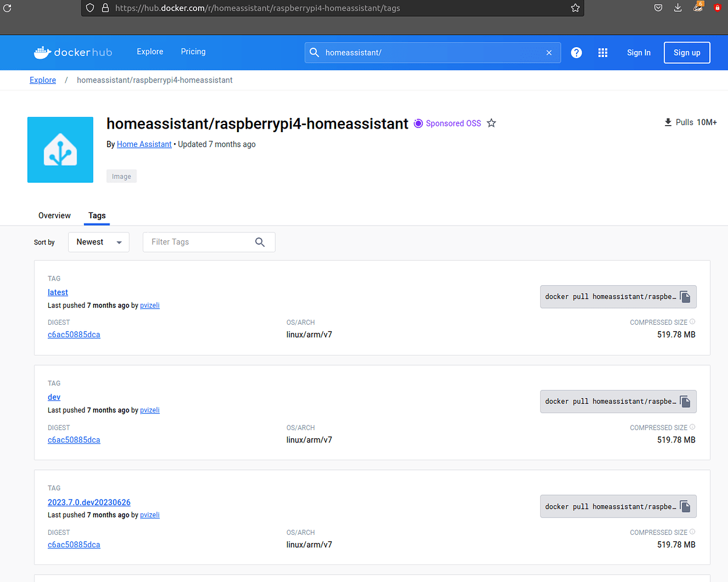The image size is (728, 582).
Task: Click the Sign up button
Action: [x=687, y=52]
